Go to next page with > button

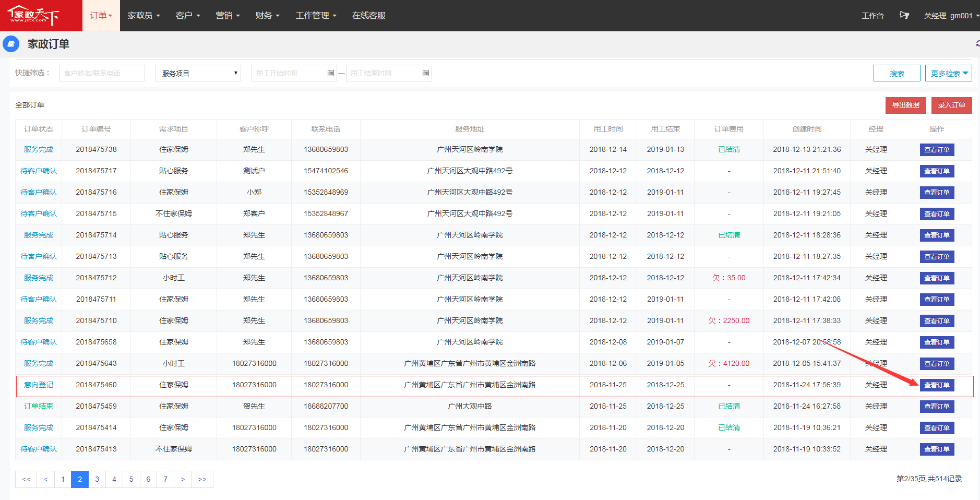(x=183, y=479)
